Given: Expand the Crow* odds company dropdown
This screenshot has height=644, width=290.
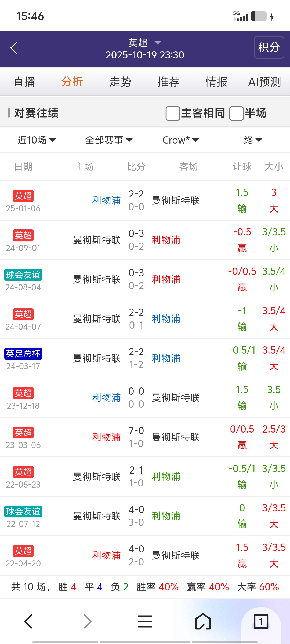Looking at the screenshot, I should point(181,140).
